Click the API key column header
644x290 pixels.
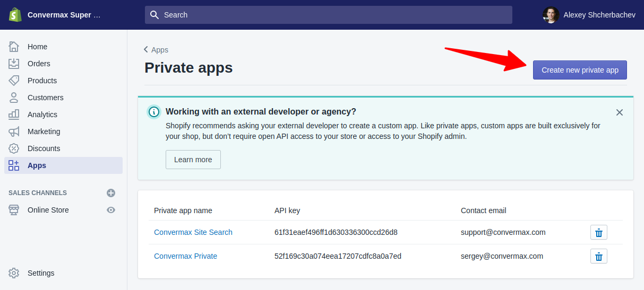tap(287, 210)
